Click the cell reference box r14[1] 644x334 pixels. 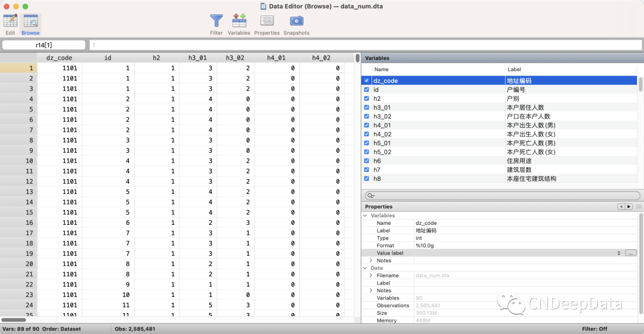(x=44, y=45)
